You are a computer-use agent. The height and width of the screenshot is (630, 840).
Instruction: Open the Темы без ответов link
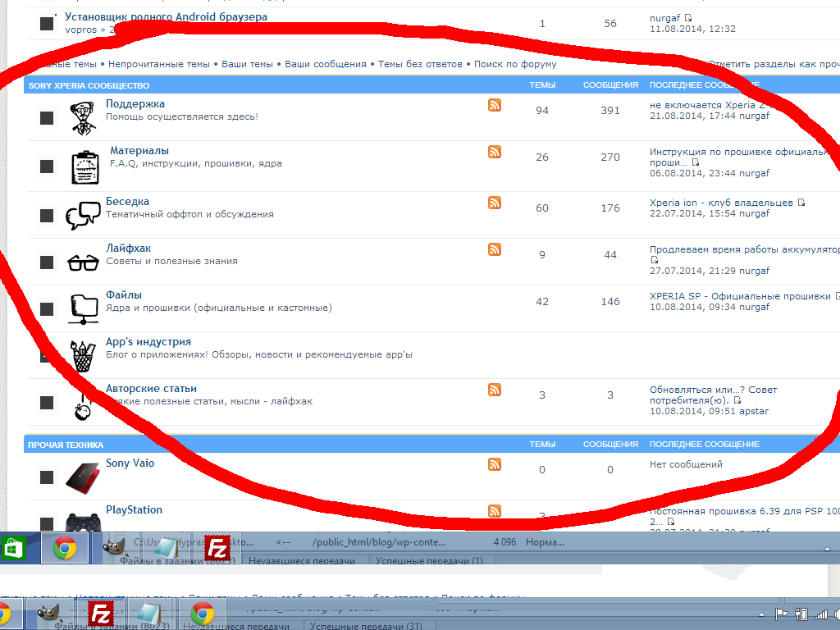coord(420,64)
